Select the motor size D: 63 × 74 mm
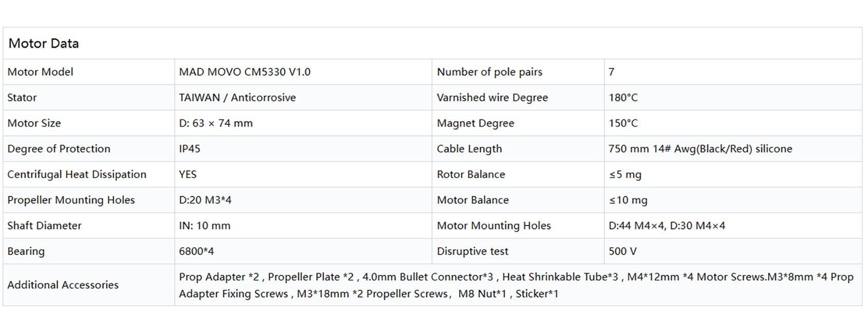 pyautogui.click(x=216, y=123)
